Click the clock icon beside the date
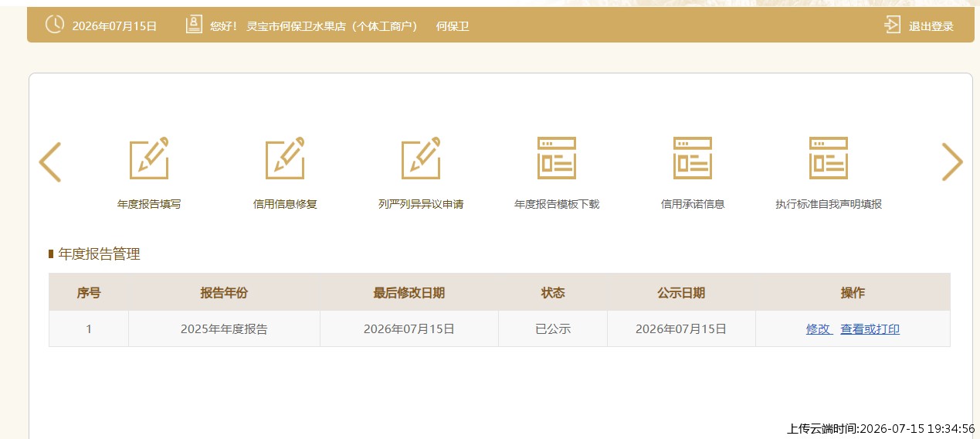The height and width of the screenshot is (439, 980). (x=55, y=25)
